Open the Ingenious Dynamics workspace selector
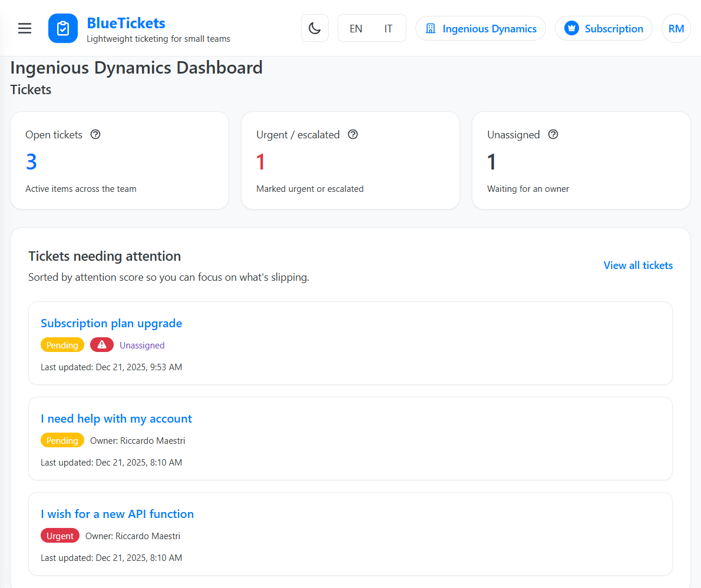The image size is (701, 588). click(480, 28)
